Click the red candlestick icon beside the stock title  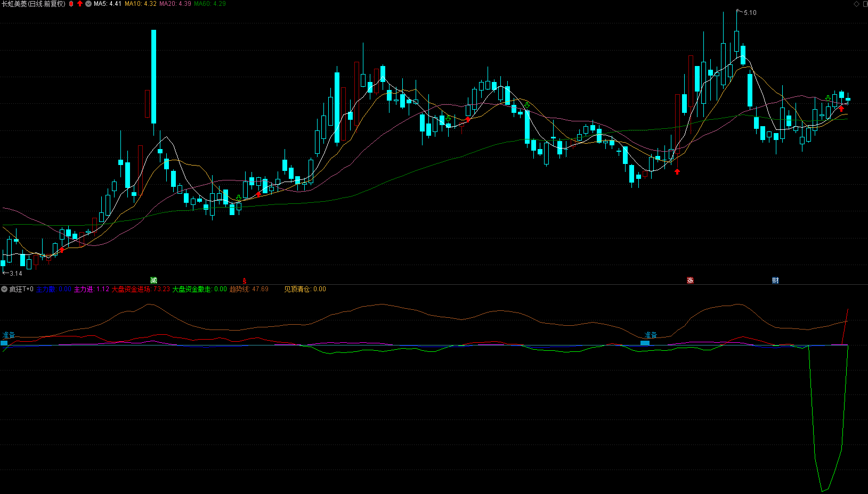point(71,4)
